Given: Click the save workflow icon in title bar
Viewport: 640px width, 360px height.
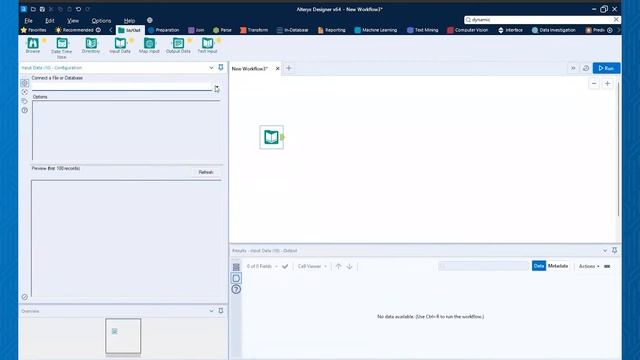Looking at the screenshot, I should tap(42, 9).
